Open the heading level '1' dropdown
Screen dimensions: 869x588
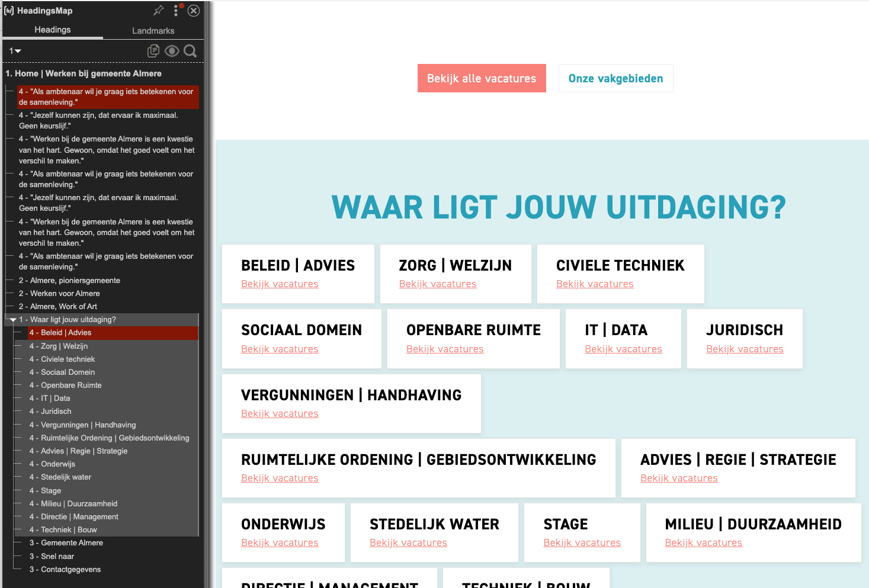[x=14, y=51]
